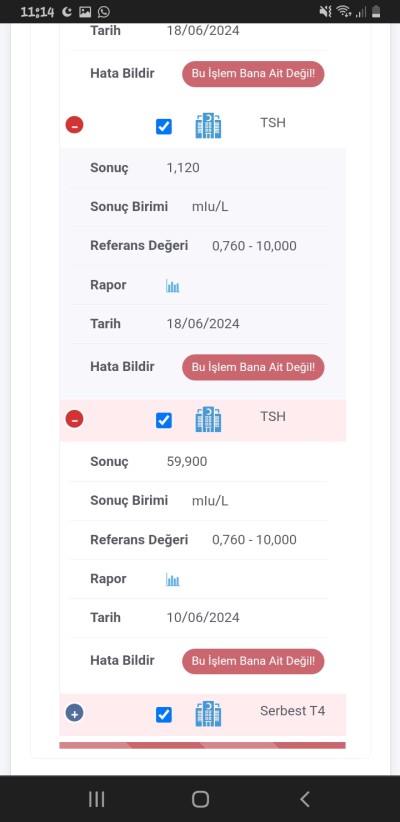Open hospital icon for TSH result 59,900

point(208,419)
